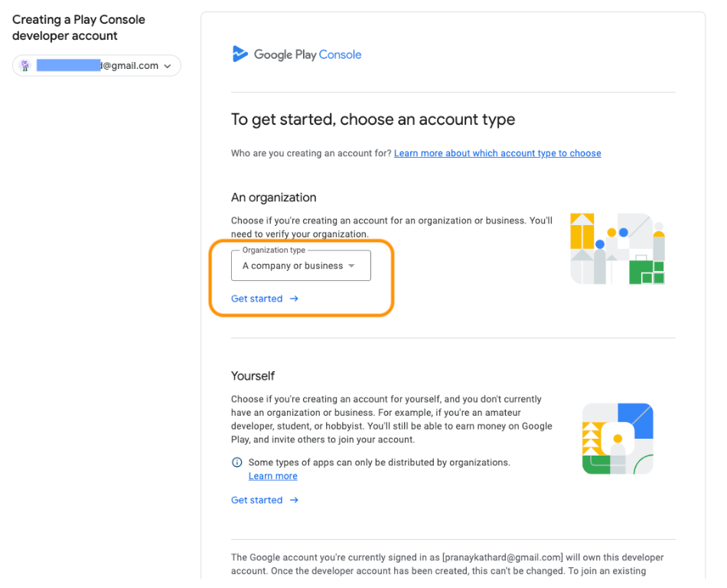
Task: Open Learn more about which account type link
Action: point(497,153)
